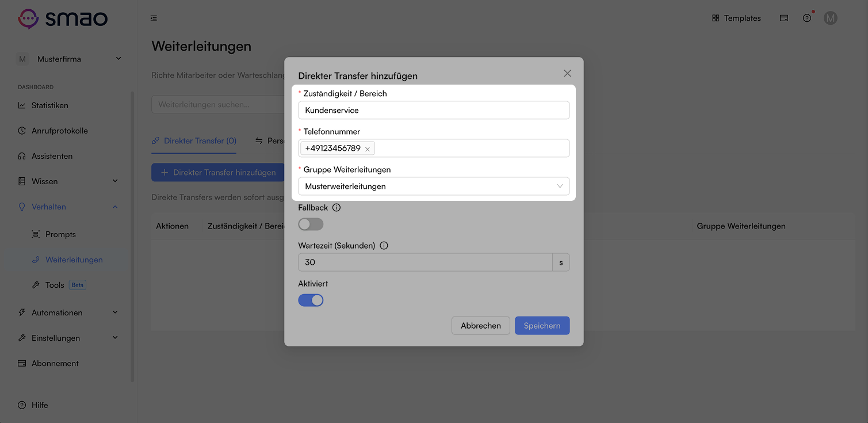Show the Wartezeit info tooltip icon
868x423 pixels.
coord(384,245)
